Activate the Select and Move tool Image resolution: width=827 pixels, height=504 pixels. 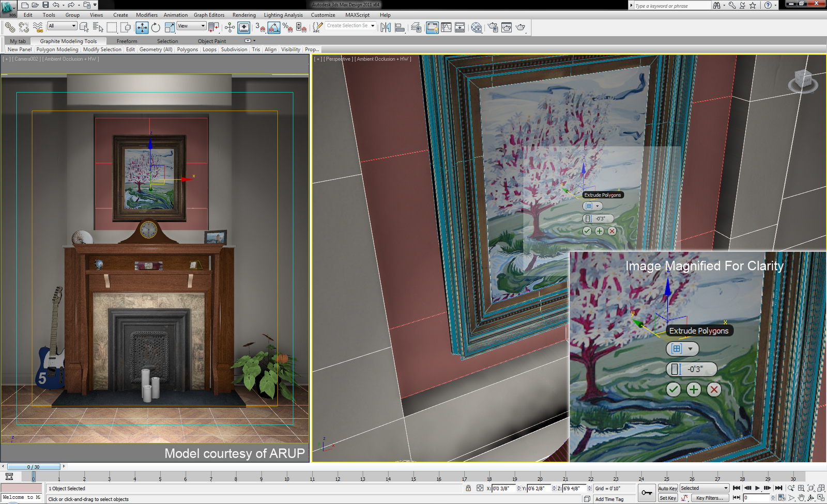tap(142, 27)
